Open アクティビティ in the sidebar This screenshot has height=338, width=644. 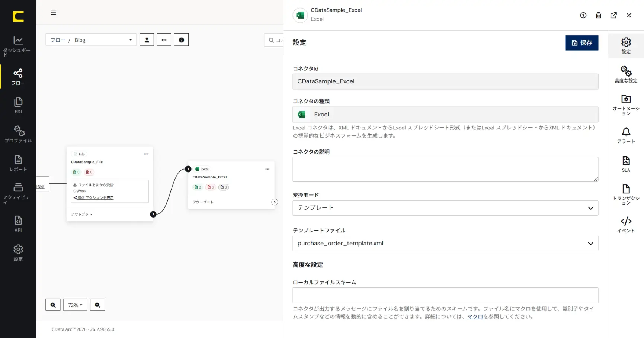(18, 193)
